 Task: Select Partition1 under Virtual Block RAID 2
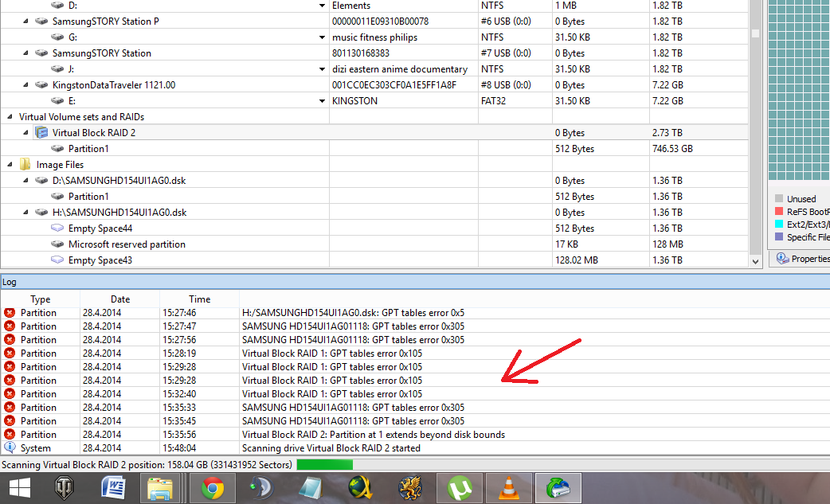[88, 149]
